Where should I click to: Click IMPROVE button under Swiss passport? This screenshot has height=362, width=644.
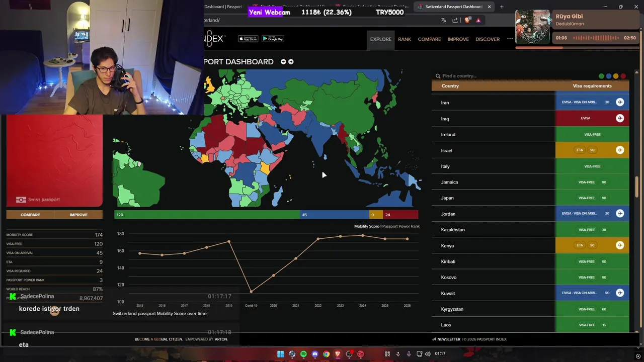[78, 215]
